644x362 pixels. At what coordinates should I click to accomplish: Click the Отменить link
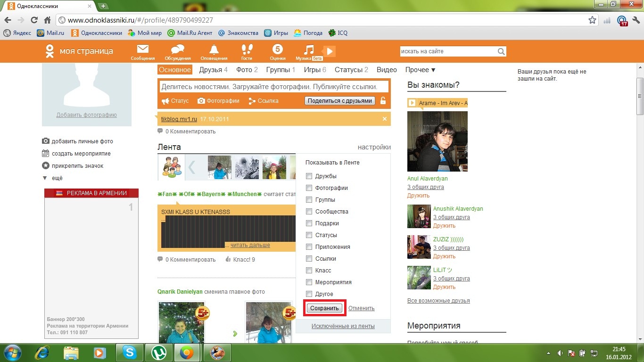[x=362, y=308]
